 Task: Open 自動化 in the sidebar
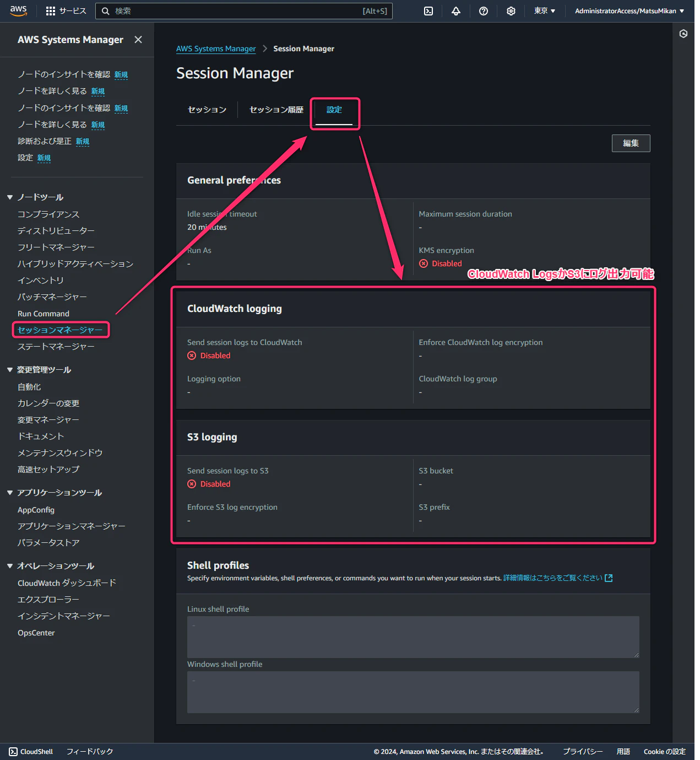point(29,387)
